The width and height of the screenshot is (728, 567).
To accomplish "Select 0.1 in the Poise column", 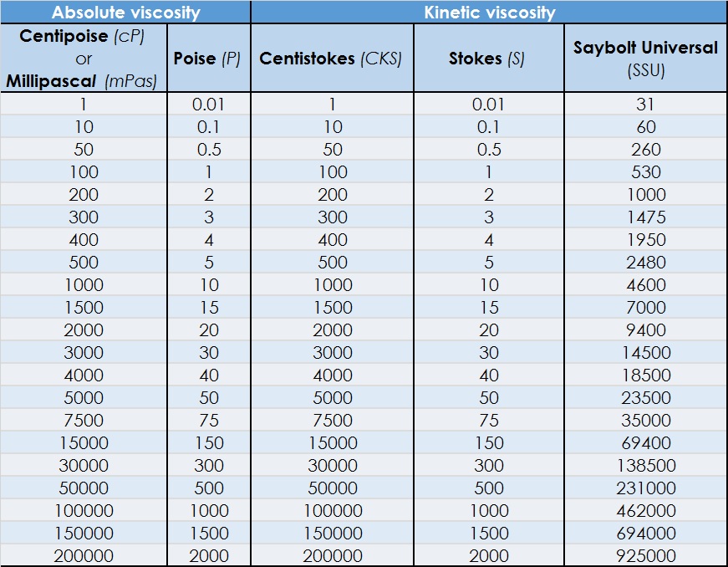I will click(208, 127).
